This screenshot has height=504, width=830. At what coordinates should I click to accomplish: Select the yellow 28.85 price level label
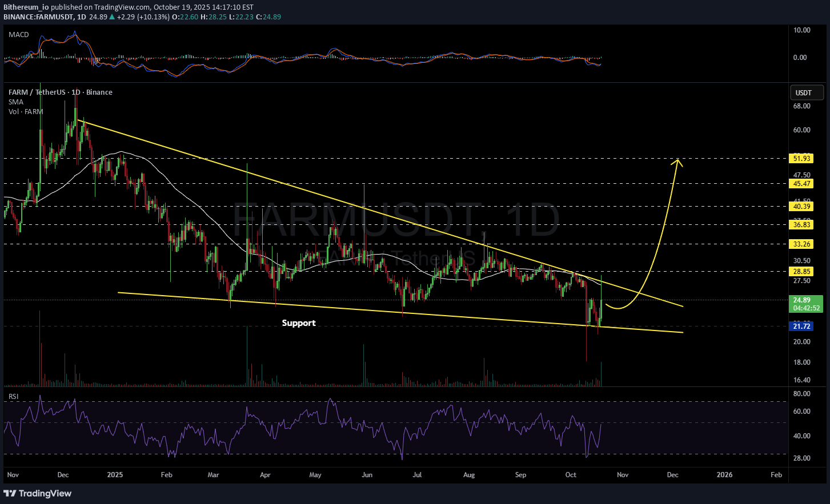click(x=801, y=272)
